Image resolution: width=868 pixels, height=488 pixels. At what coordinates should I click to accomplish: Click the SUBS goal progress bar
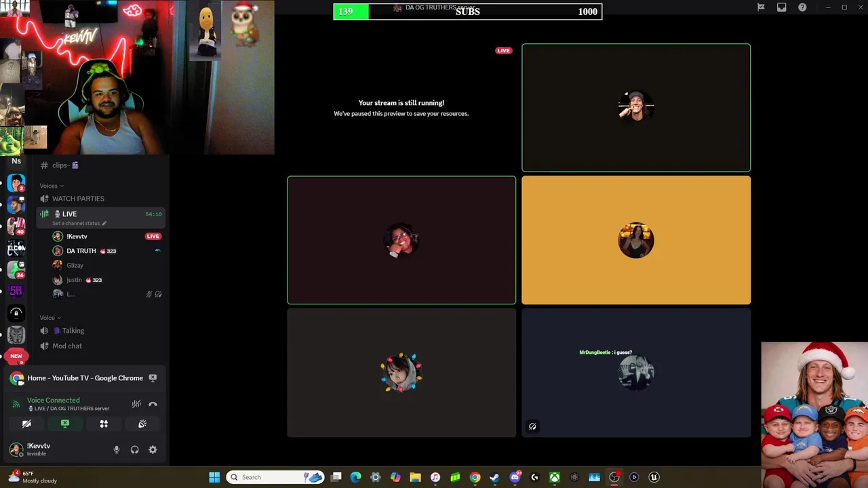[468, 12]
